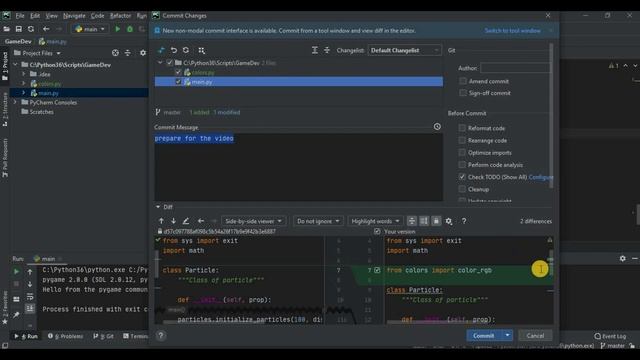Run the main configuration with green play icon
The image size is (640, 360).
click(118, 29)
